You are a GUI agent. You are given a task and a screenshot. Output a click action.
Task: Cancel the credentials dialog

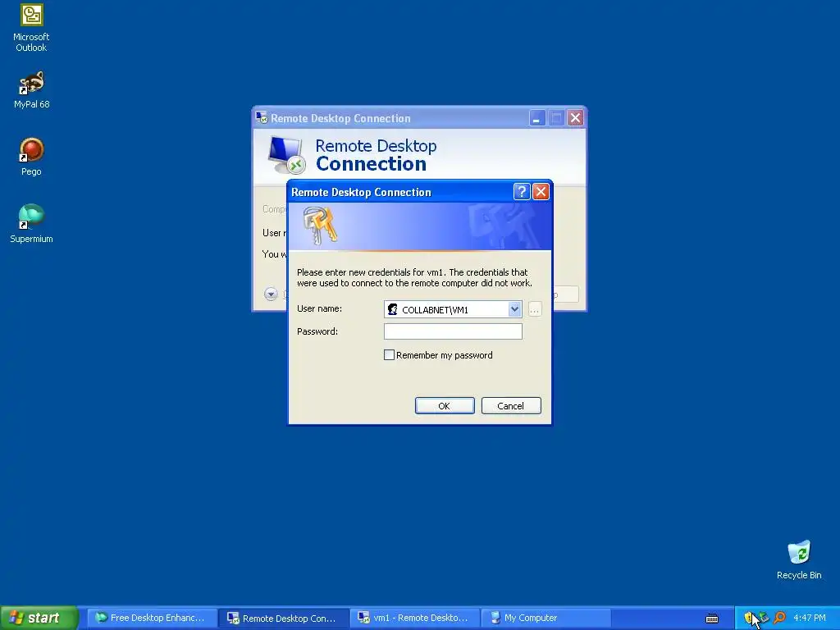511,405
